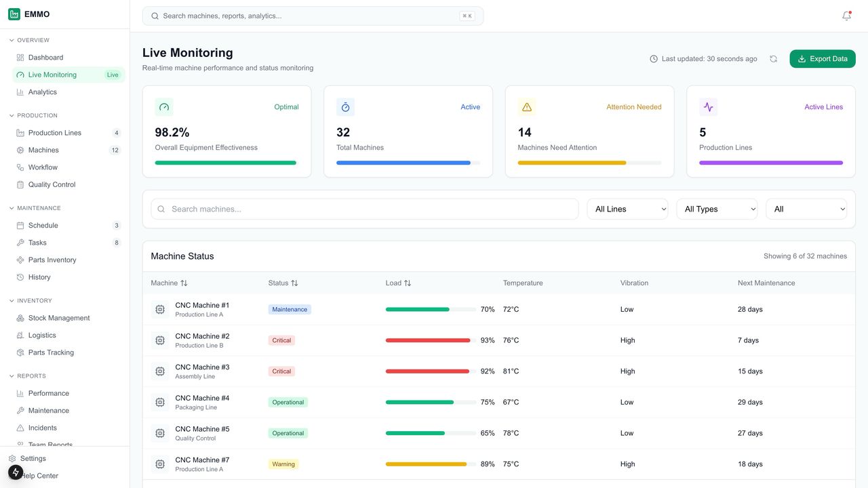Click the Export Data button
The width and height of the screenshot is (868, 488).
822,59
